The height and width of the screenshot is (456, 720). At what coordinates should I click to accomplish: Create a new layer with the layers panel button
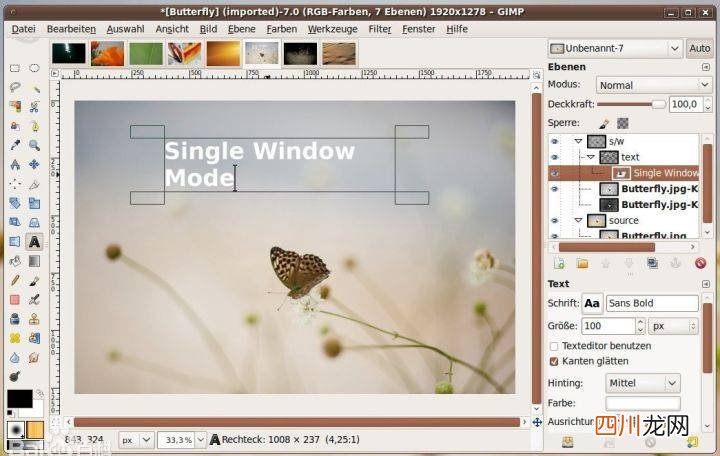559,264
